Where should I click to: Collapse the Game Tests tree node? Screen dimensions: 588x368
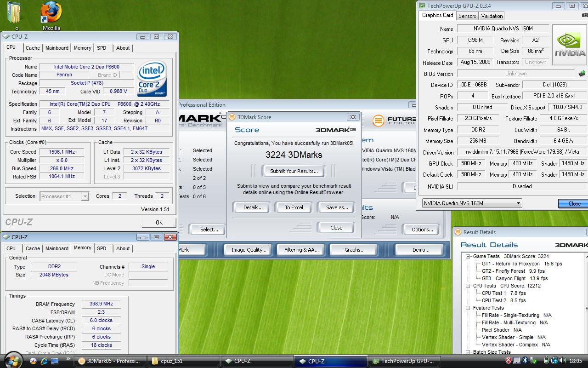[468, 256]
